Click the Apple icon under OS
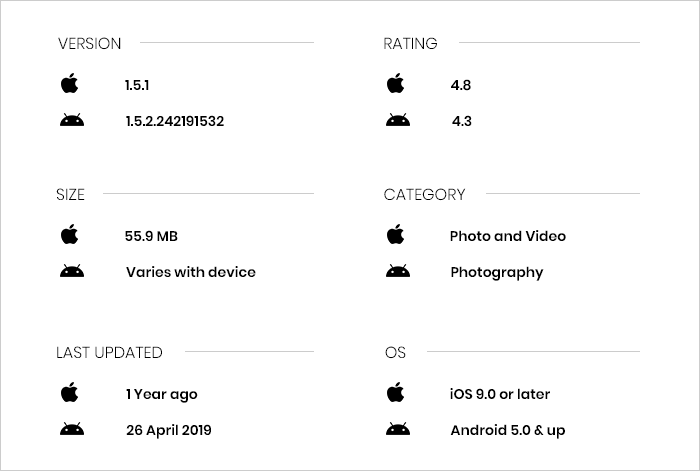700x471 pixels. tap(396, 392)
